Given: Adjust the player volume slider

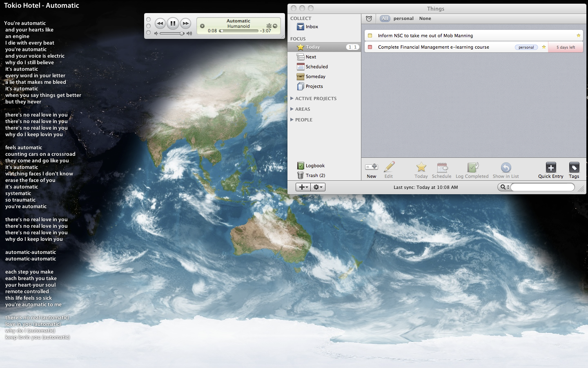Looking at the screenshot, I should tap(172, 34).
